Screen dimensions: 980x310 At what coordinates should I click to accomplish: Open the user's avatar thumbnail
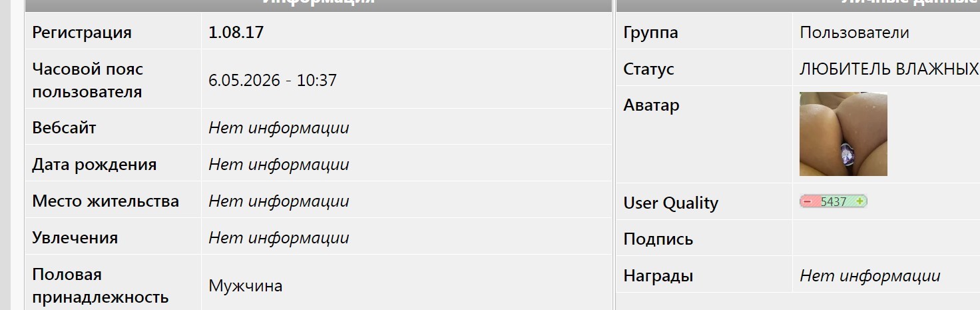point(843,134)
